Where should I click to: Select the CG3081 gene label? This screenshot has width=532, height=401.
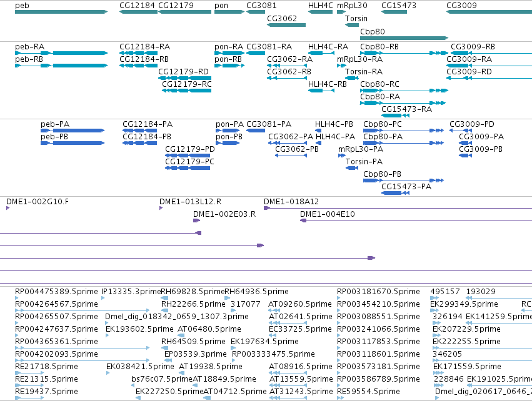click(261, 6)
